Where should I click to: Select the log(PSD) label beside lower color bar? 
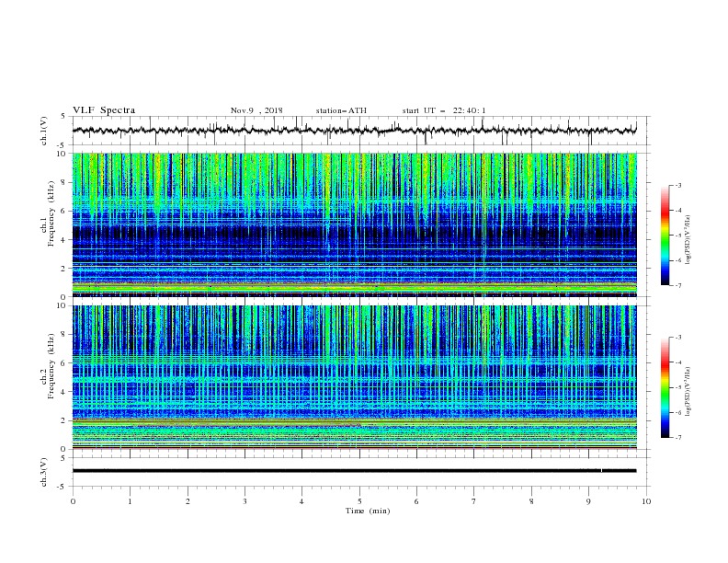(x=688, y=392)
